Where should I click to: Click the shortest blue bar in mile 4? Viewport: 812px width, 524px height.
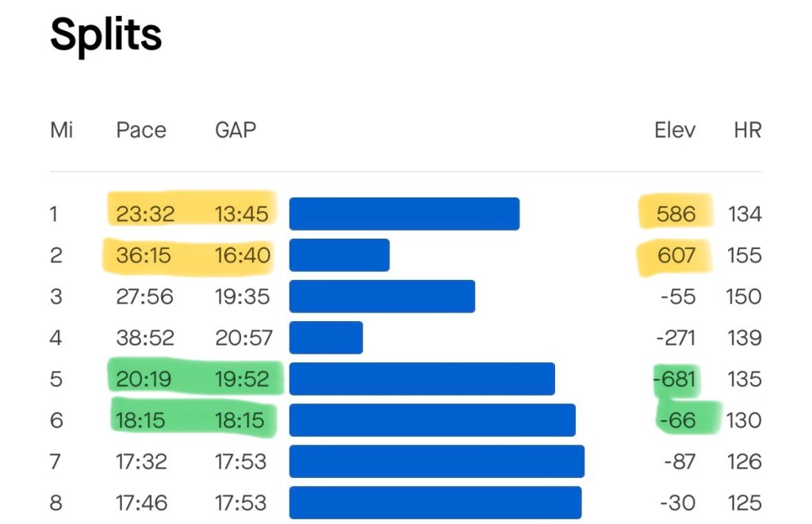tap(326, 338)
